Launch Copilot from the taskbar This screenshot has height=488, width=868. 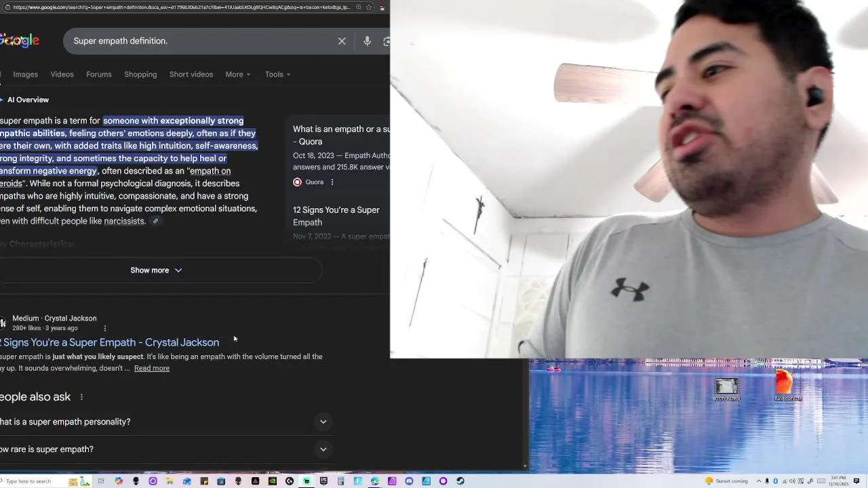(x=119, y=481)
